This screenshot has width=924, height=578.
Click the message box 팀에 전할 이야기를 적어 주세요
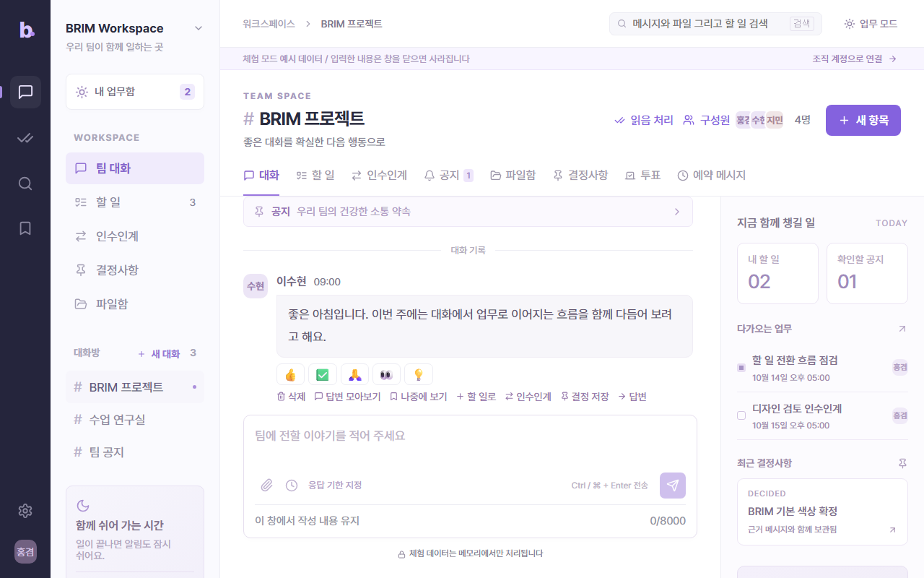click(x=470, y=442)
